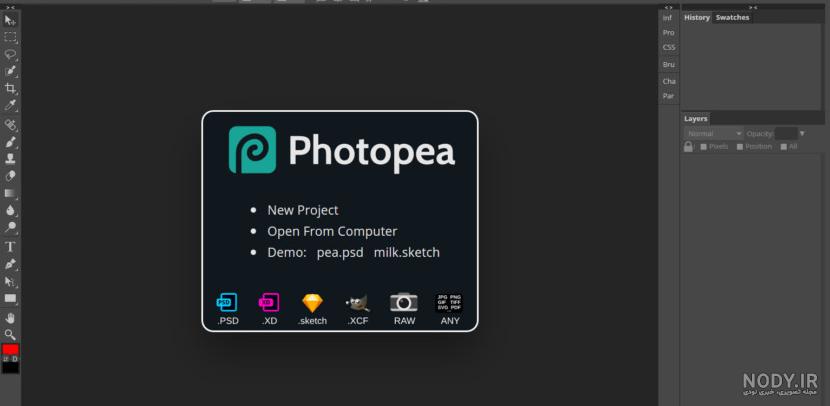The image size is (830, 406).
Task: Click the Opacity value field
Action: coord(786,134)
